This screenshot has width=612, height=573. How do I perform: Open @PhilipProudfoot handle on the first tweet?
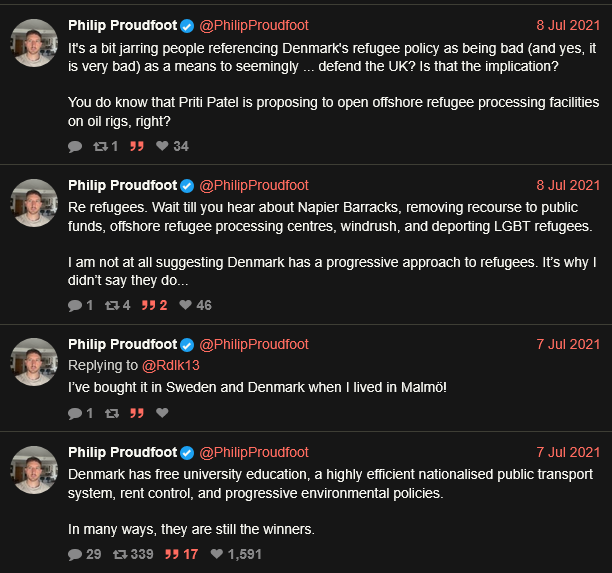click(x=254, y=25)
